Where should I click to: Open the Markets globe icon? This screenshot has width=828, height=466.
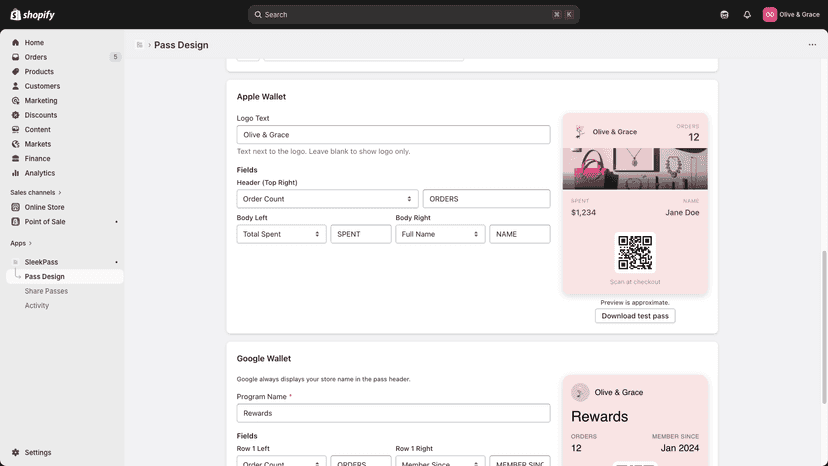(x=15, y=144)
